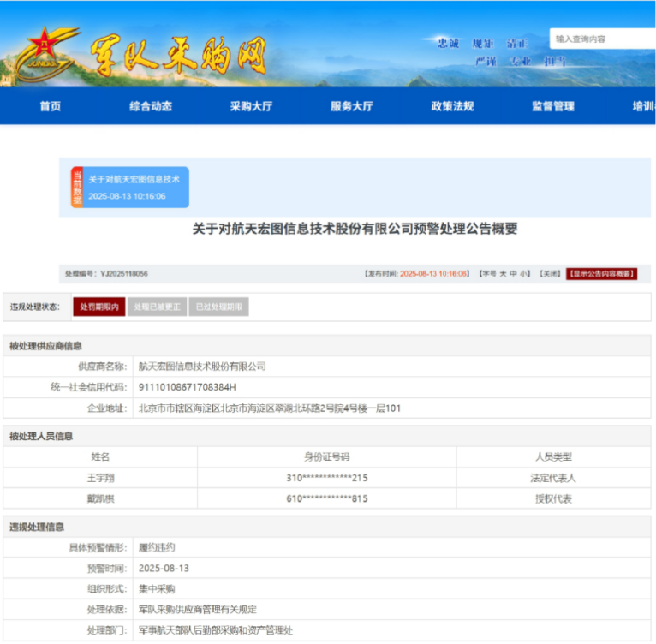The height and width of the screenshot is (644, 656).
Task: Click the 显示公告内容概要 red button
Action: click(601, 274)
